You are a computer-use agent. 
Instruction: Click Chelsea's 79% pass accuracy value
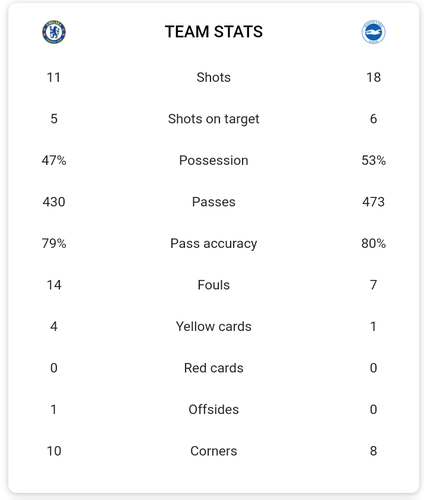click(54, 244)
